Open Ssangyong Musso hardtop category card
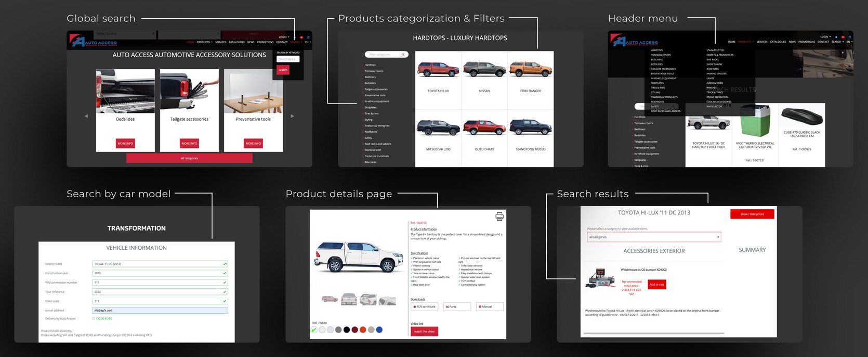Screen dimensions: 868x357 (531, 138)
